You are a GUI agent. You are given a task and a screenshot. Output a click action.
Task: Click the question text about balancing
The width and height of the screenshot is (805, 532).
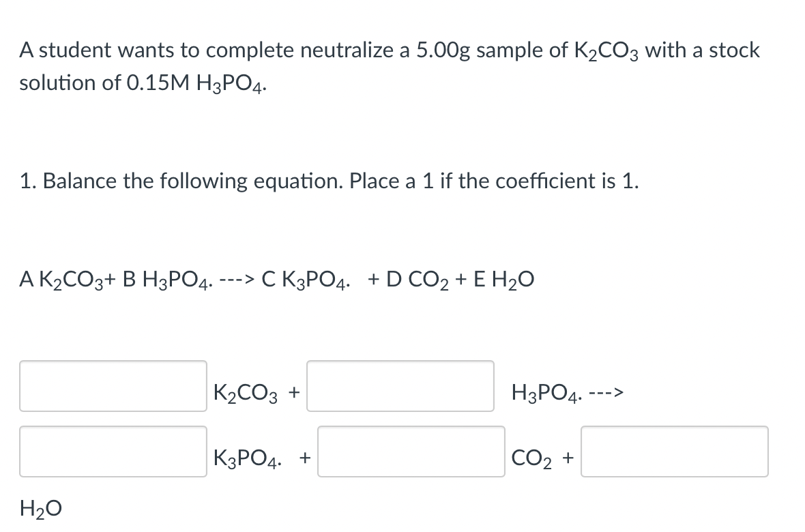[x=328, y=181]
